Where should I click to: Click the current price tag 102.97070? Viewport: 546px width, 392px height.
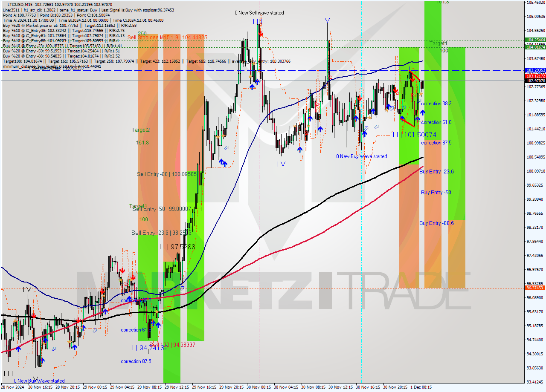tap(535, 81)
